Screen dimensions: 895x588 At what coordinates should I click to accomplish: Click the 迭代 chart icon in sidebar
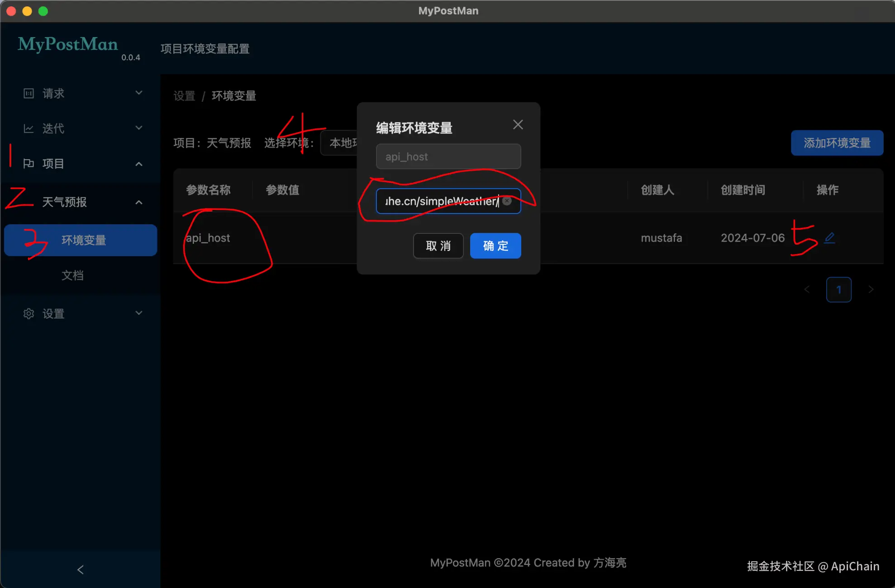click(x=29, y=128)
